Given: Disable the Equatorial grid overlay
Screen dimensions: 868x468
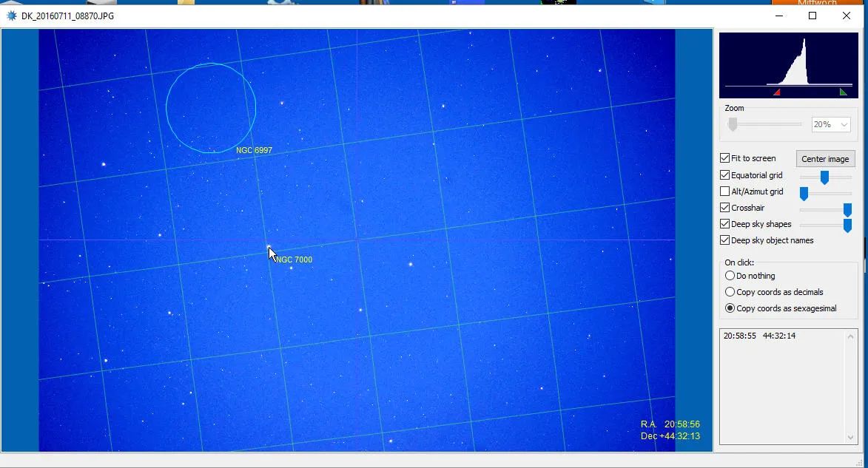Looking at the screenshot, I should 725,175.
